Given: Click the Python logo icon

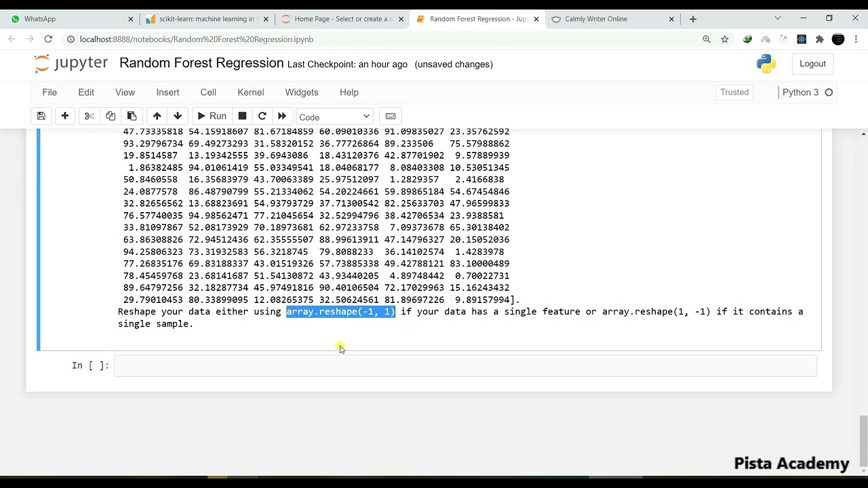Looking at the screenshot, I should 766,64.
